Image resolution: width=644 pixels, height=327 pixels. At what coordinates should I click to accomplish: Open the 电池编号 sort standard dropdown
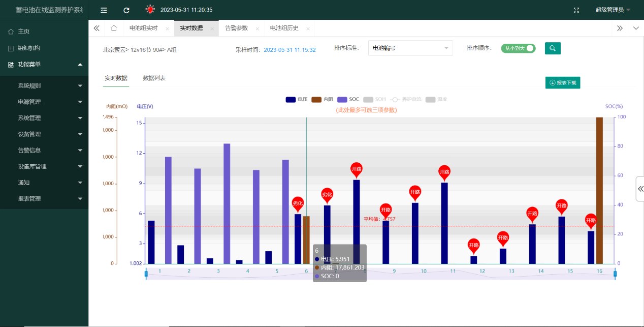point(409,48)
